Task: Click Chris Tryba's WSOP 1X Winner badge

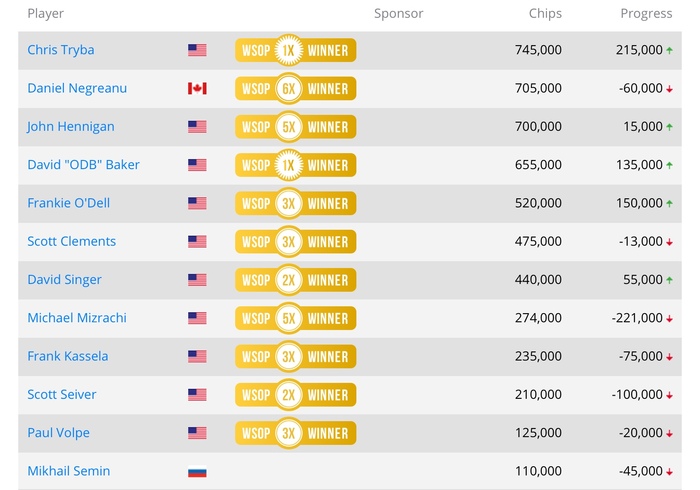Action: [296, 50]
